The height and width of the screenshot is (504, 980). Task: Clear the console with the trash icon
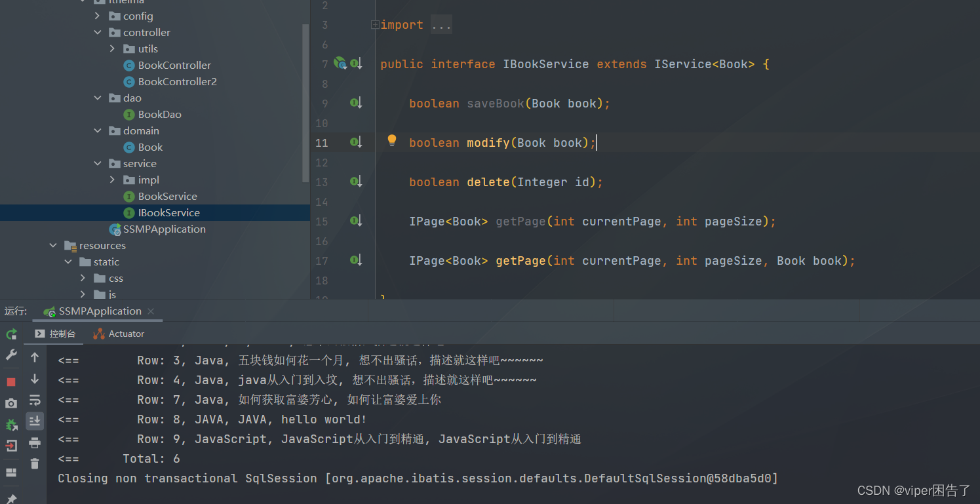pyautogui.click(x=35, y=463)
